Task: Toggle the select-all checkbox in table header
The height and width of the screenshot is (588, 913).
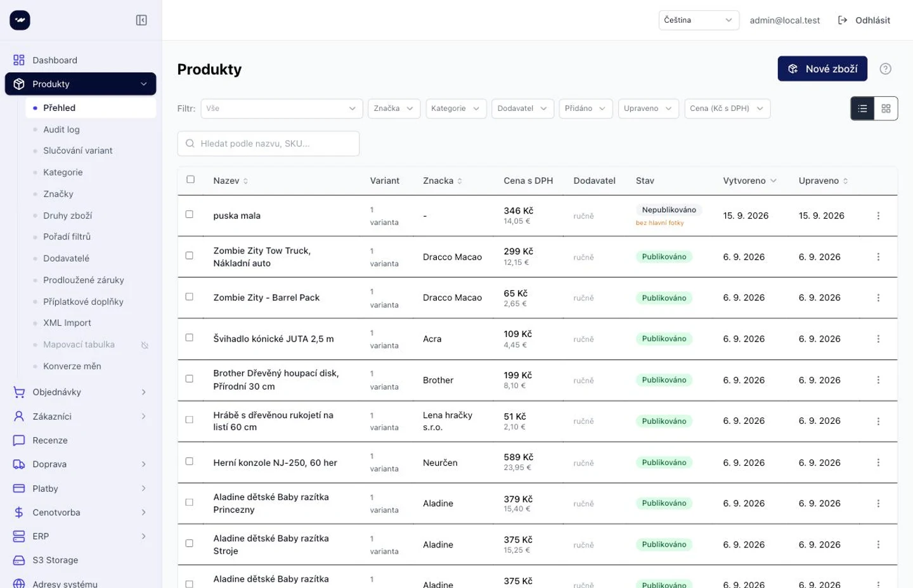Action: (190, 179)
